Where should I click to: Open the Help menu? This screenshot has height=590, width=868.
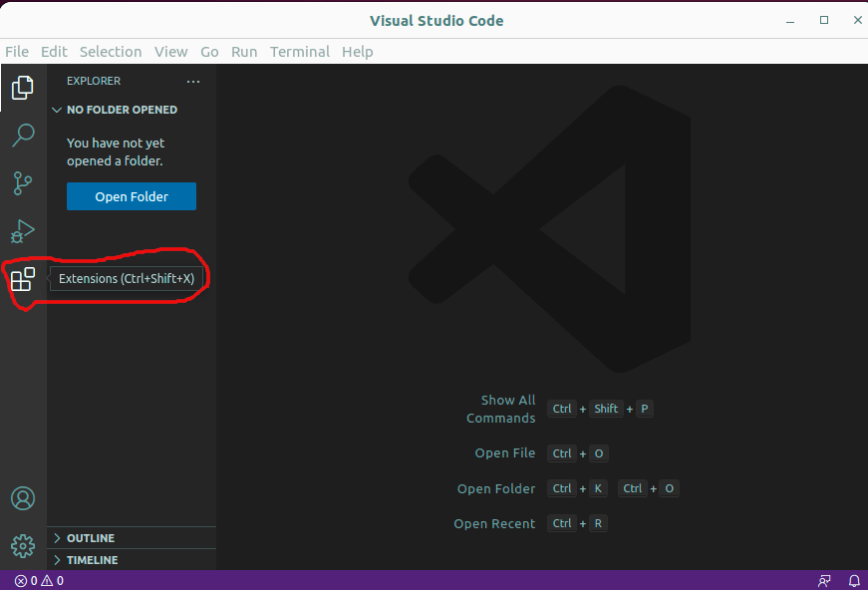point(358,51)
